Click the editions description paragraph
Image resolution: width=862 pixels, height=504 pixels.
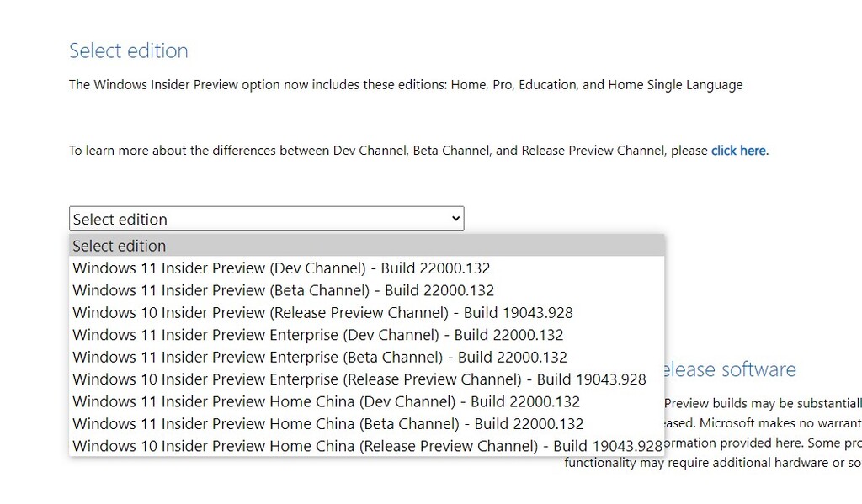tap(406, 84)
